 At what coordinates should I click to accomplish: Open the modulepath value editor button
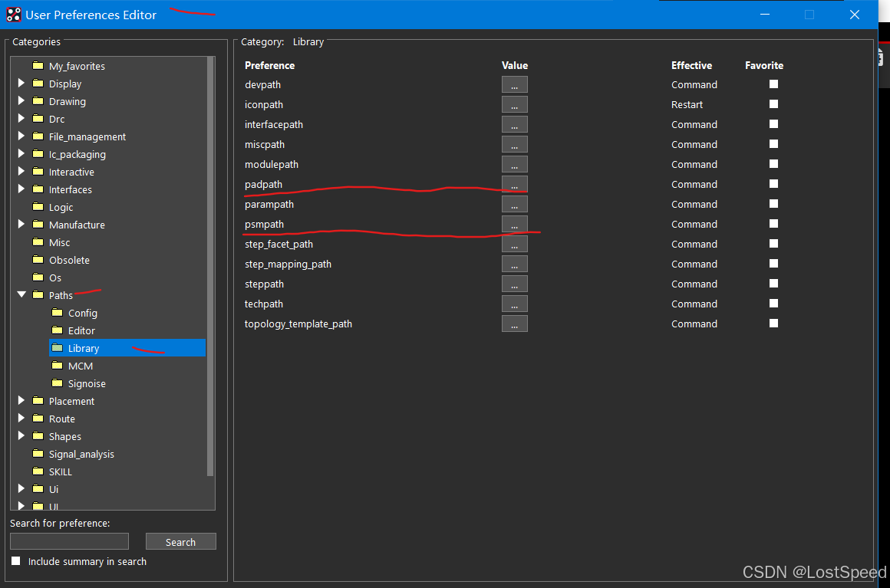coord(514,164)
